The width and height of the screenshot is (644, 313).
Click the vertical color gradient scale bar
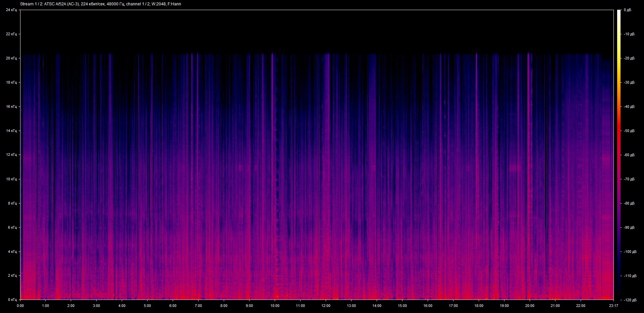click(x=619, y=154)
